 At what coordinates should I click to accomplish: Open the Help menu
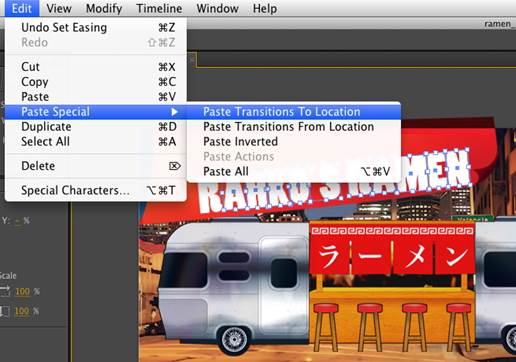pyautogui.click(x=265, y=8)
